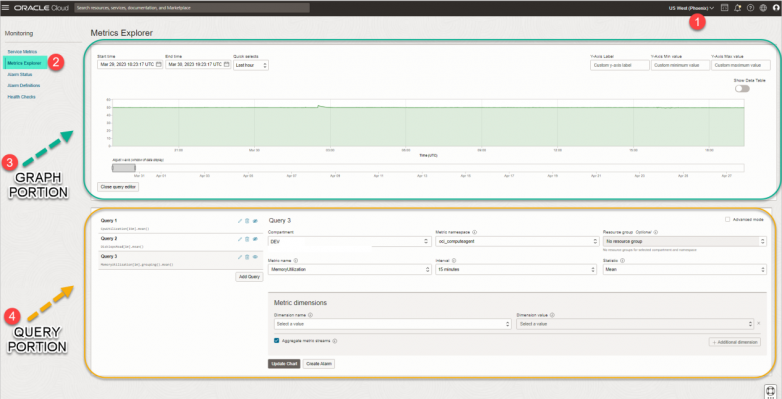Viewport: 782px width, 399px height.
Task: Delete Query 1 with trash icon
Action: (247, 221)
